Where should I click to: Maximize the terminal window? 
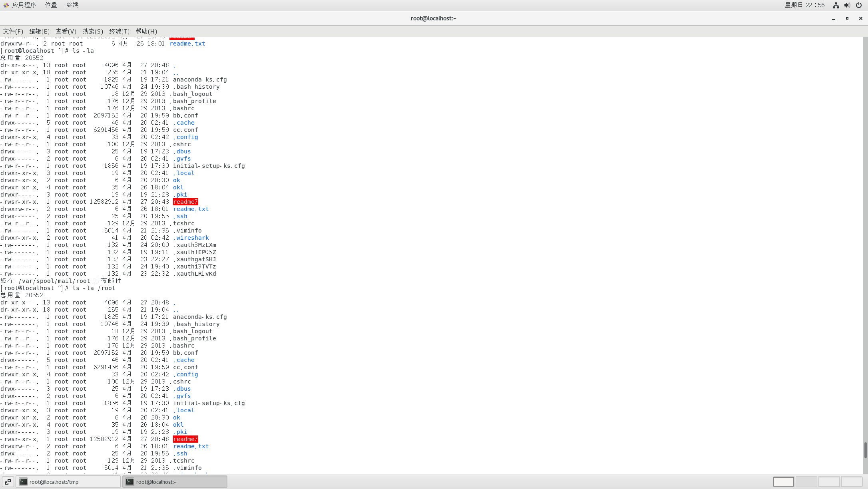tap(847, 18)
